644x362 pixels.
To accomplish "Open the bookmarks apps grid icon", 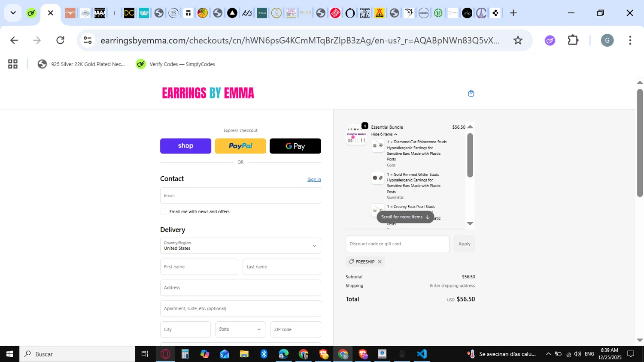I will pos(13,64).
